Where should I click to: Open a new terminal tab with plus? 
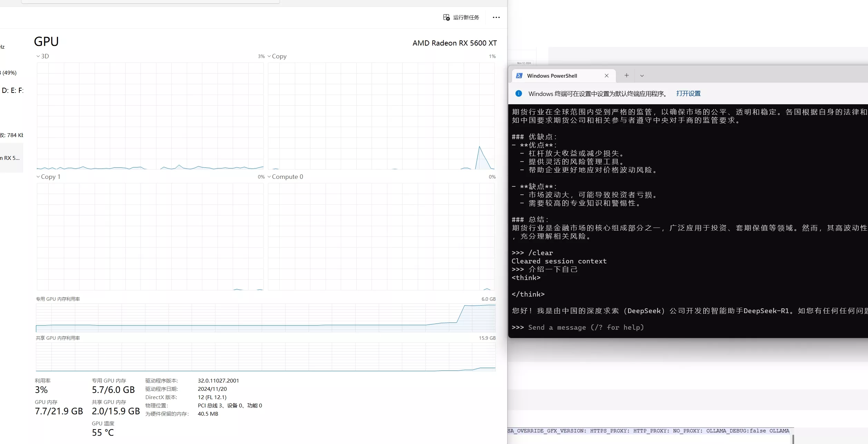point(626,75)
